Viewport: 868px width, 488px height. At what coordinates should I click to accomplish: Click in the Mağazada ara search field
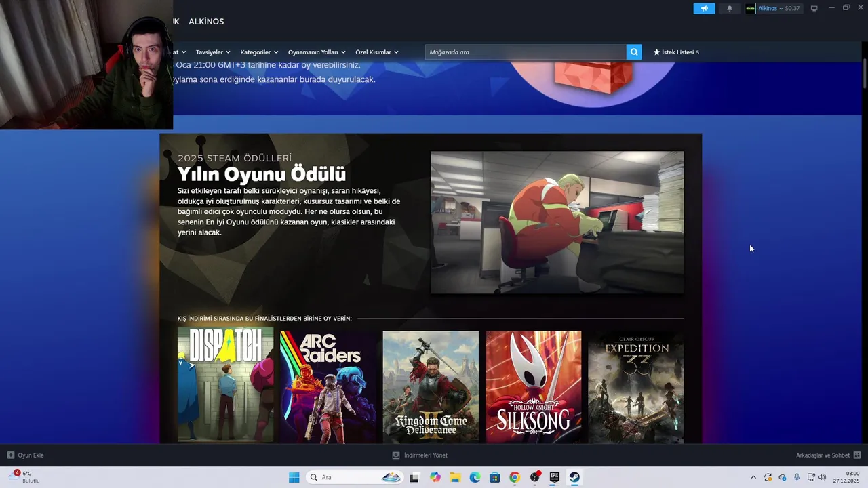tap(526, 52)
